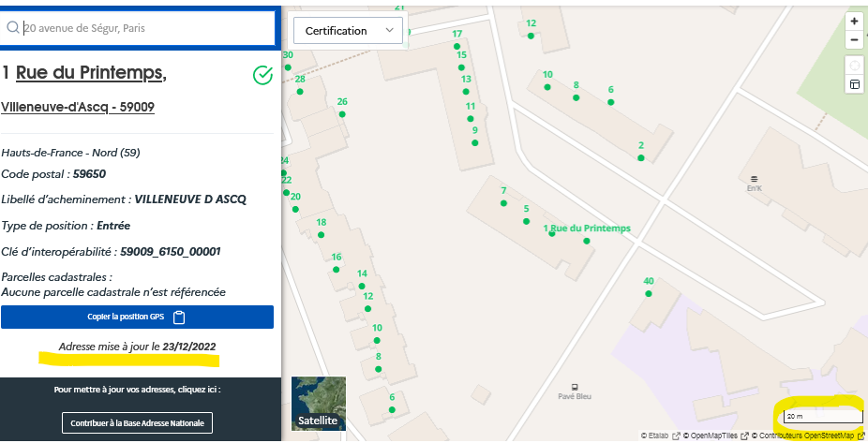Viewport: 868px width, 443px height.
Task: Click the cadastre layout icon on map
Action: coord(854,84)
